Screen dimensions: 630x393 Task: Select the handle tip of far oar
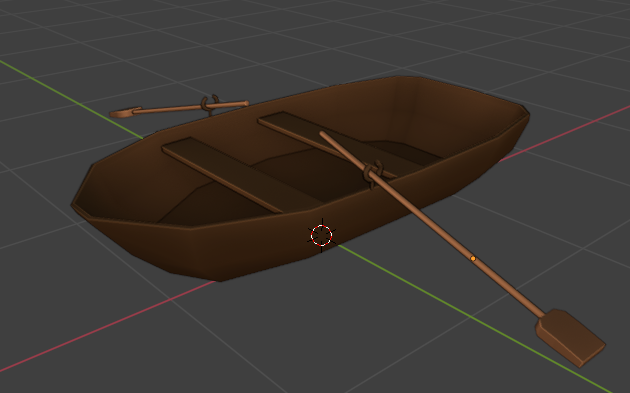click(x=245, y=103)
